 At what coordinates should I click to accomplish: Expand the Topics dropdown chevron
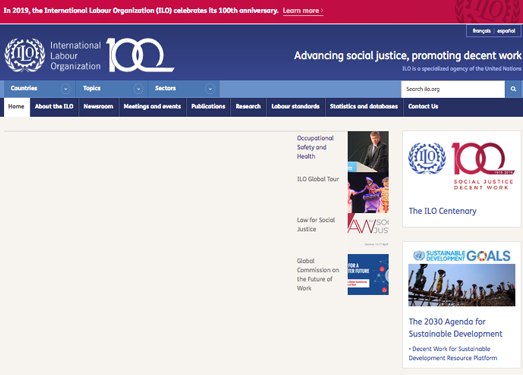click(x=138, y=89)
